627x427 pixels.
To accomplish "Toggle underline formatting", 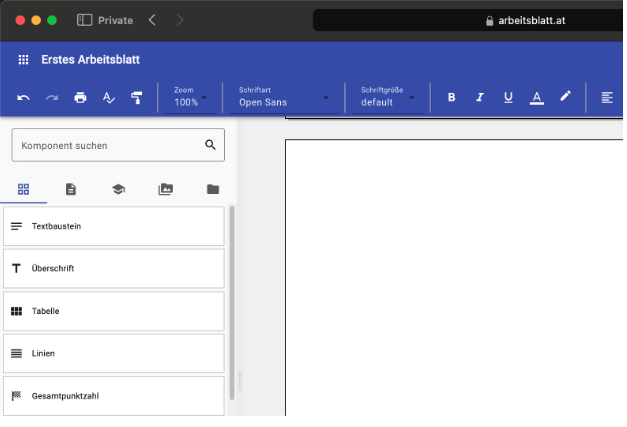I will [508, 97].
